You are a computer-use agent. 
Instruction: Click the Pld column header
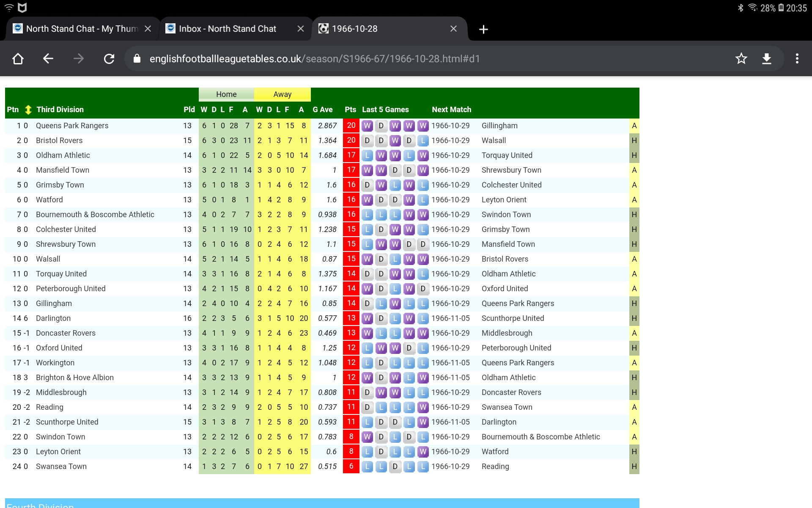click(x=189, y=110)
